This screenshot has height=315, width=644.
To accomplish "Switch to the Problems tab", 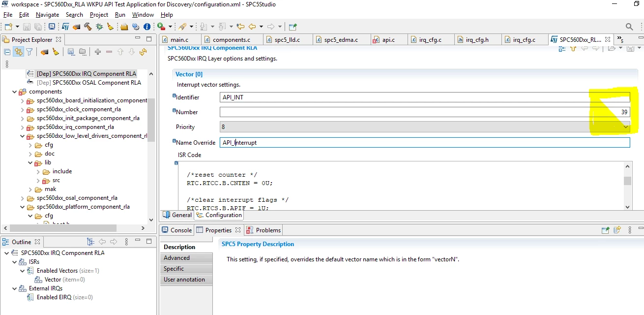I will tap(263, 230).
